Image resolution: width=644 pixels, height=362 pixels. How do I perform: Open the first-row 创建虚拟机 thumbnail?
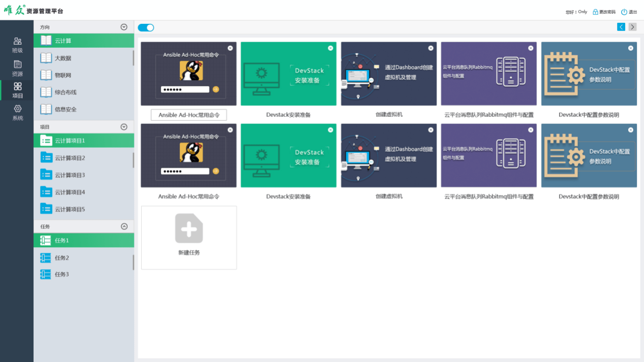(x=389, y=74)
